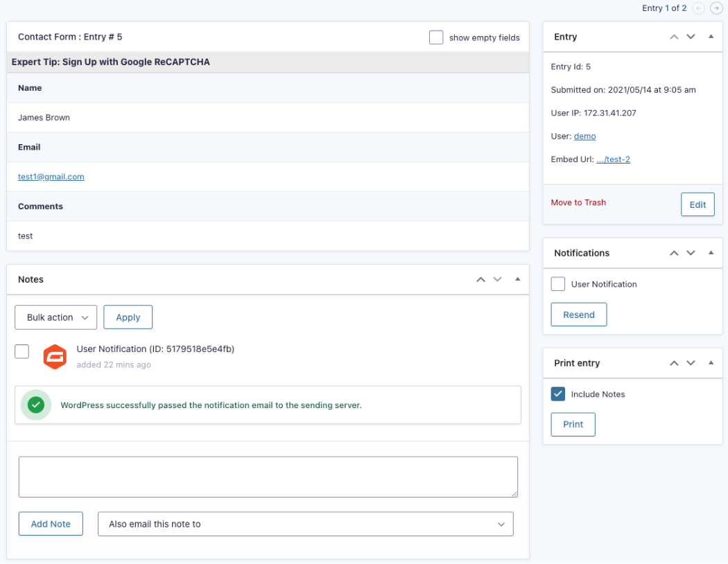Open the Bulk action dropdown

[55, 317]
